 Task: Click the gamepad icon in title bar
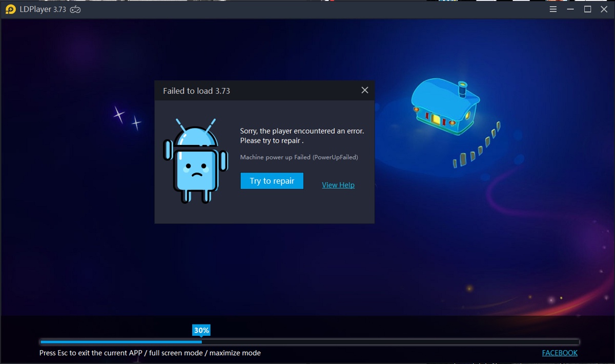click(x=75, y=9)
